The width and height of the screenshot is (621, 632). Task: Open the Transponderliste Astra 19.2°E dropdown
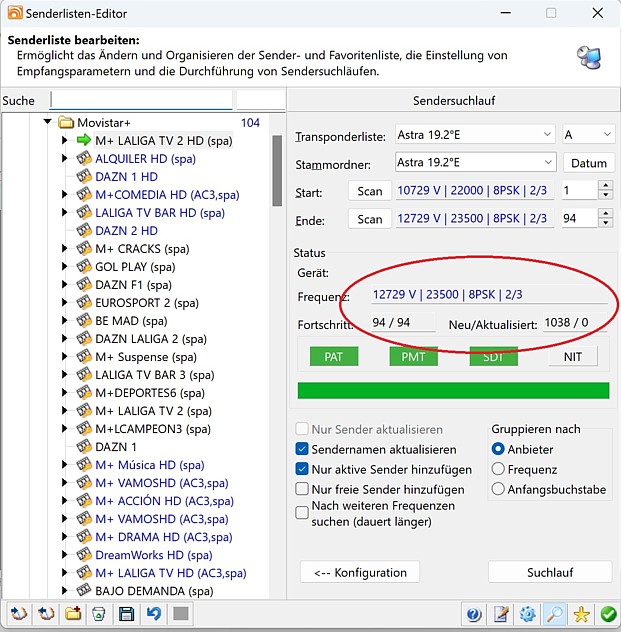(475, 134)
